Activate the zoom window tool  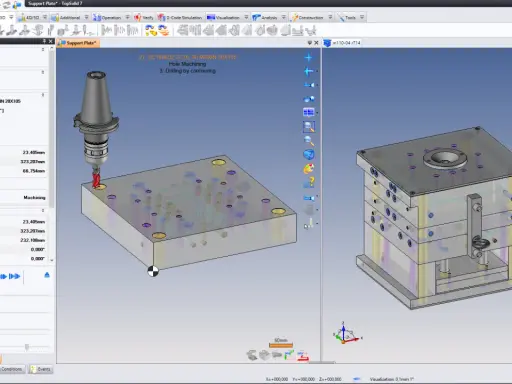[x=309, y=126]
